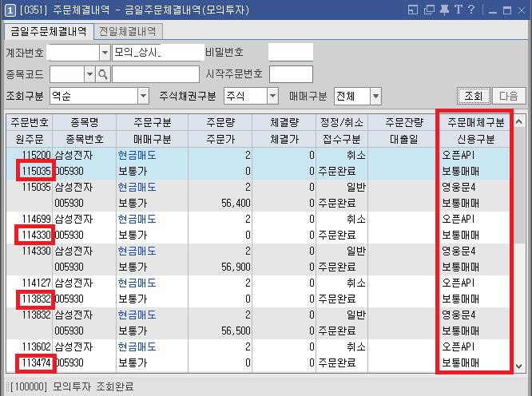This screenshot has width=532, height=396.
Task: Click the window layout icon in title bar
Action: pyautogui.click(x=412, y=10)
